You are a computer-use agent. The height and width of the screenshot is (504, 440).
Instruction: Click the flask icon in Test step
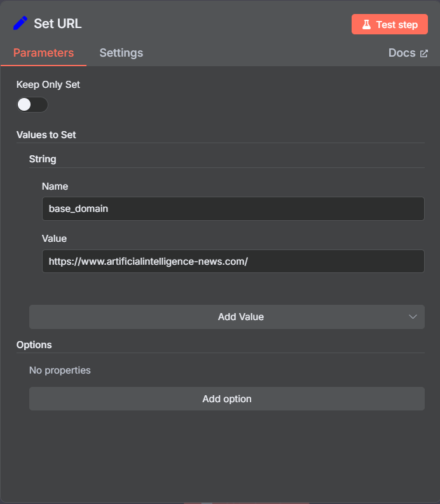click(366, 24)
